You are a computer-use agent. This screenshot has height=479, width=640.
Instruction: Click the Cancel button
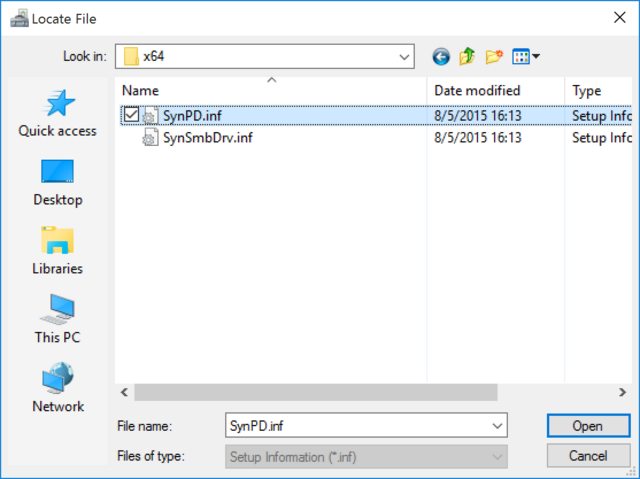pos(588,455)
